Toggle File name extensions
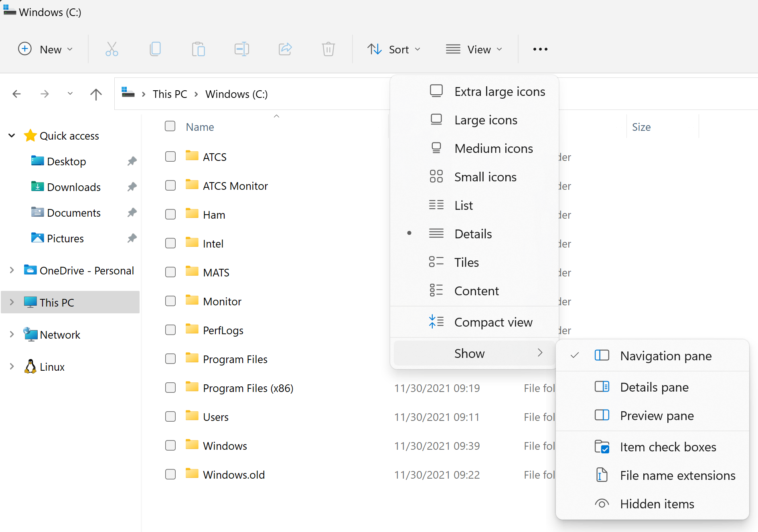Screen dimensions: 758x532 653,475
